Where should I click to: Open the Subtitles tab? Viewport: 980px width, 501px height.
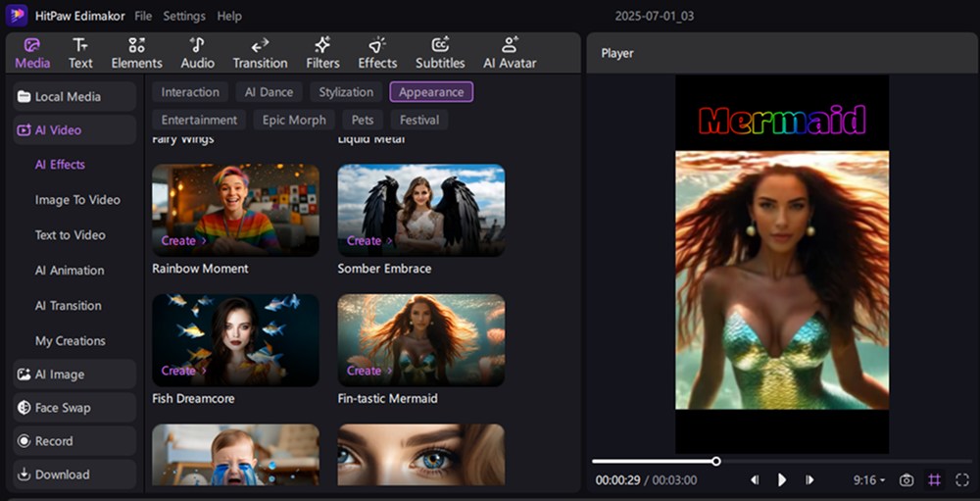pyautogui.click(x=440, y=53)
